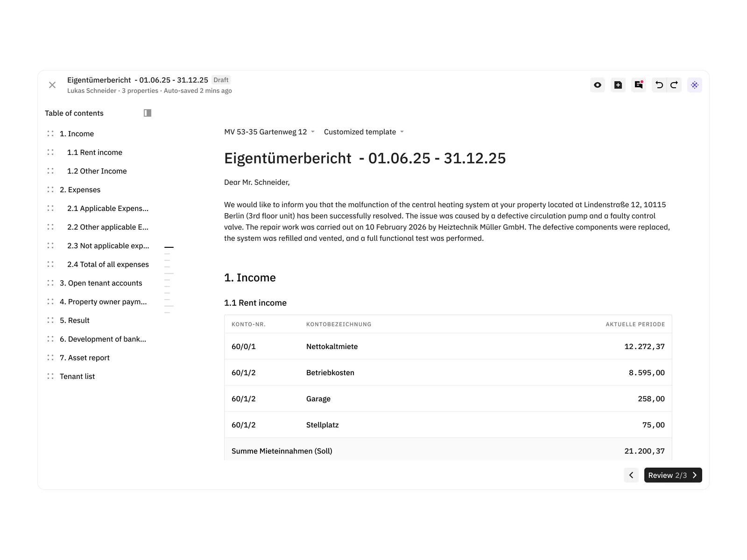Click the Summe Mieteinnahmen (Soll) row

coord(448,449)
